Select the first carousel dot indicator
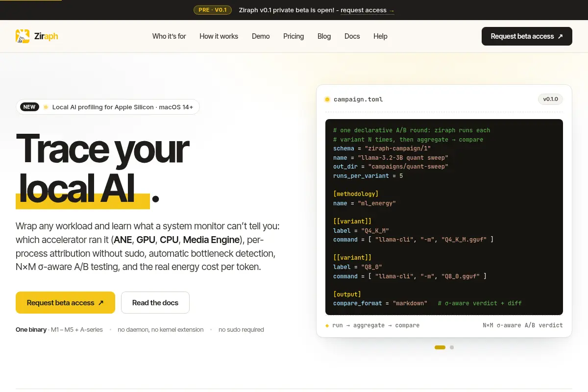The height and width of the screenshot is (392, 588). (440, 347)
